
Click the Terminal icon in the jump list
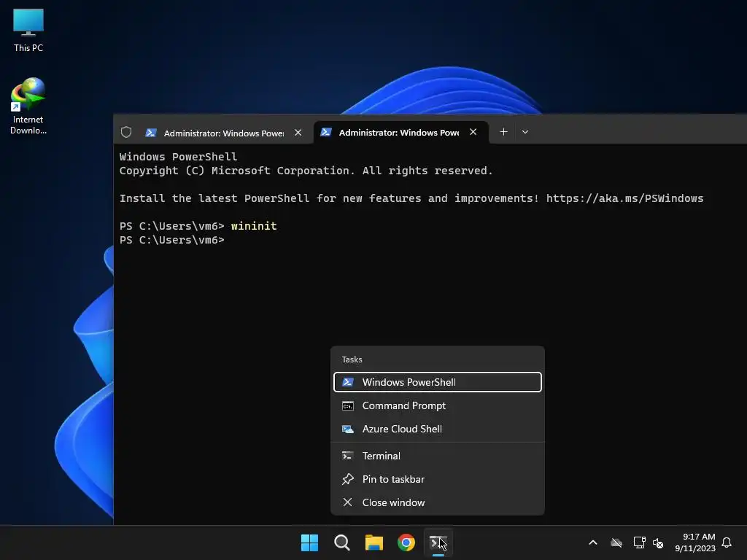pos(348,456)
